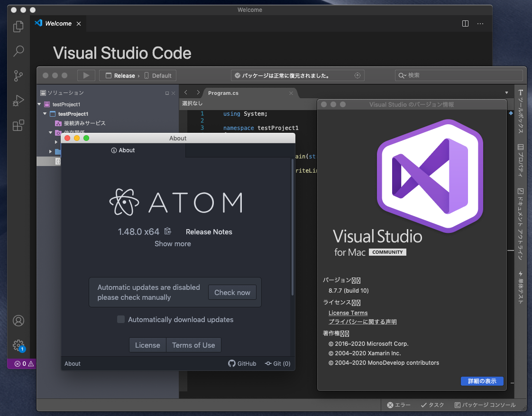Open the プロパティ side pad
This screenshot has width=532, height=416.
521,160
